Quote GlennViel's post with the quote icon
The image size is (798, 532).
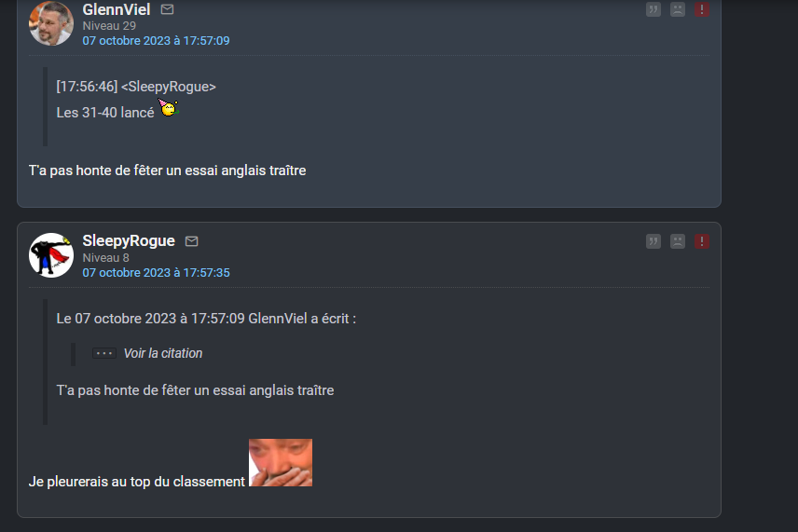click(x=654, y=9)
